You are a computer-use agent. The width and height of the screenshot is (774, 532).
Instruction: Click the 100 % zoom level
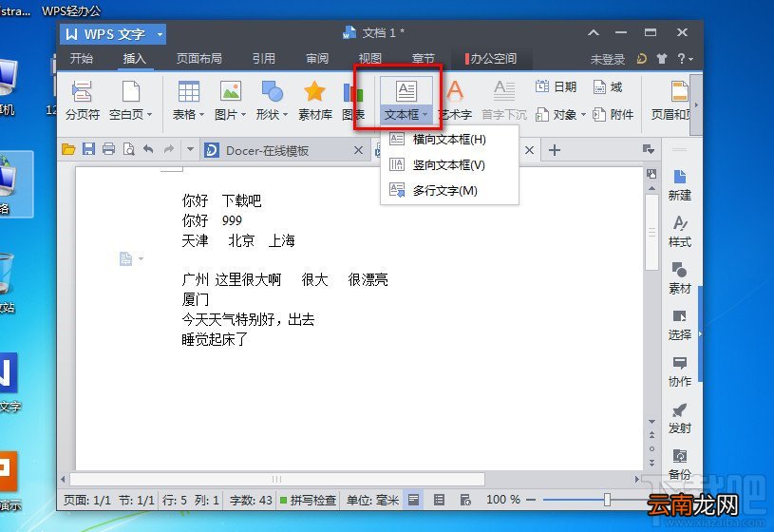tap(503, 500)
